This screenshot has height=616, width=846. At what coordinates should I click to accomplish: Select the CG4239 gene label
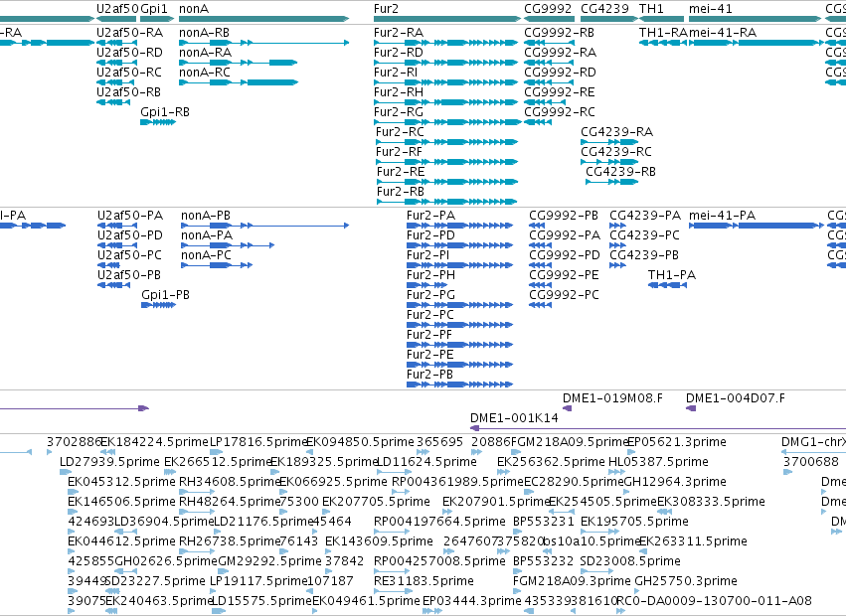(x=604, y=9)
